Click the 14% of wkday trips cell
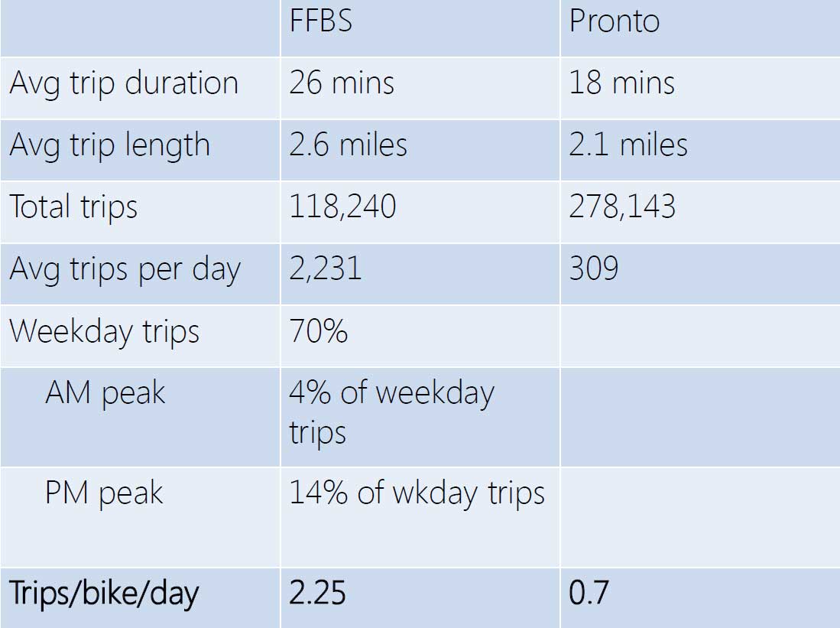The height and width of the screenshot is (628, 840). pos(417,493)
